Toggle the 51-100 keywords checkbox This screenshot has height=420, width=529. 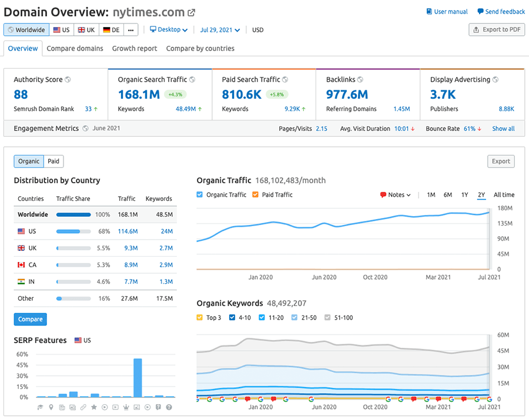(x=327, y=318)
